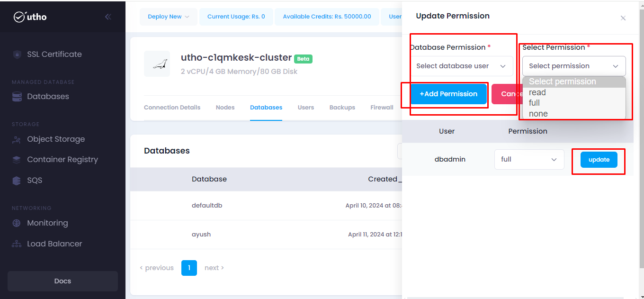Viewport: 644px width, 299px height.
Task: Click defaultdb database row name
Action: [207, 206]
